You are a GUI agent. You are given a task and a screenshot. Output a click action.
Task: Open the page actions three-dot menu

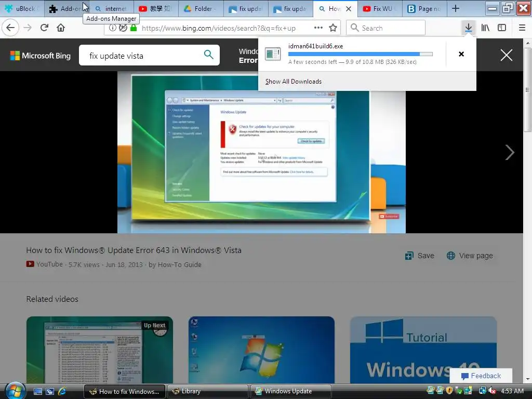[x=318, y=28]
